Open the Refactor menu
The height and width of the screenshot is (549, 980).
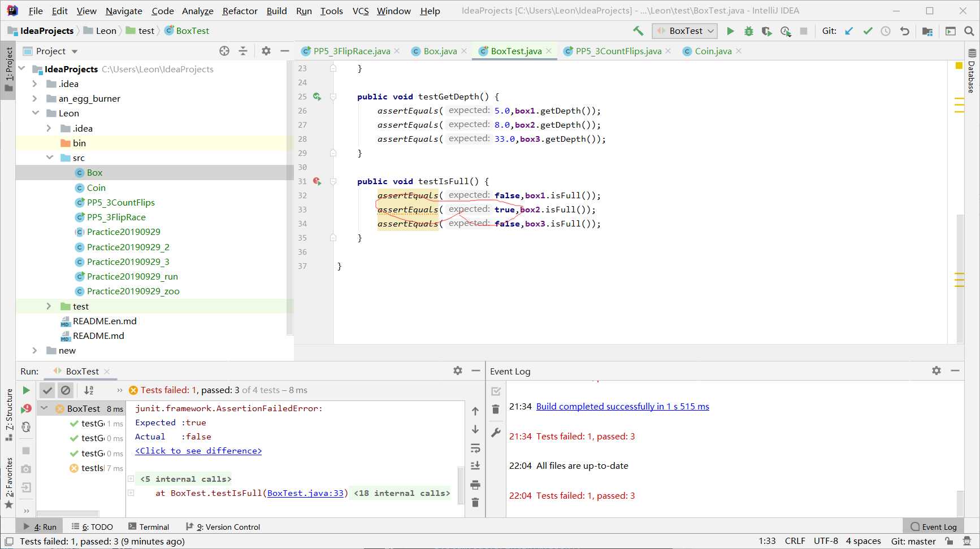pyautogui.click(x=240, y=11)
